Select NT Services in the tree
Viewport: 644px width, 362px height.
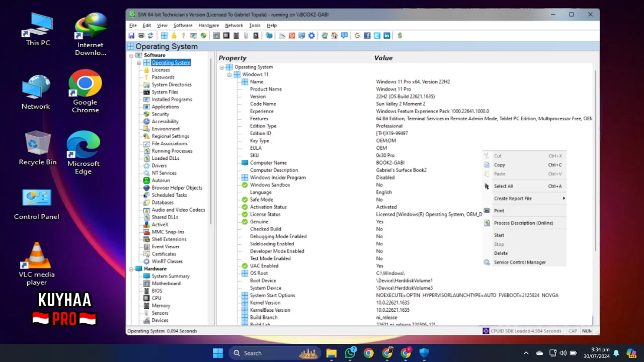point(164,173)
